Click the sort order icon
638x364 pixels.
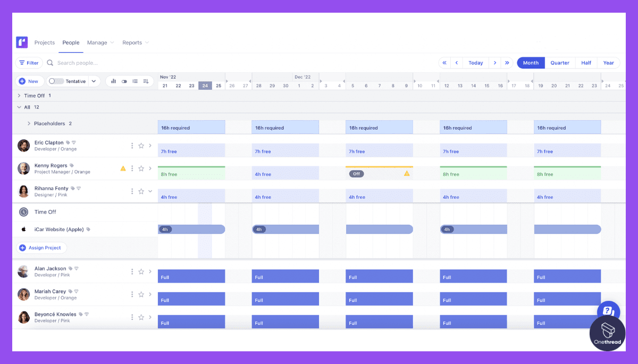(146, 81)
